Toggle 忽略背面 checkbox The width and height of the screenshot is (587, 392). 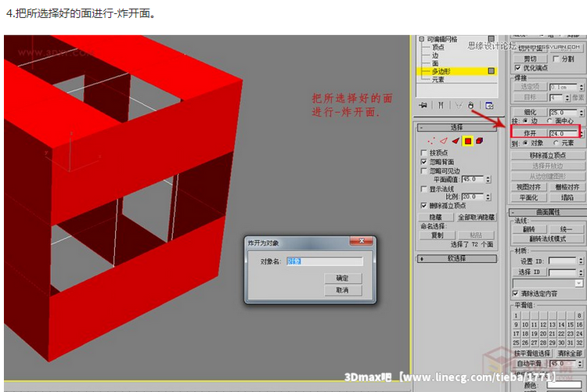(423, 162)
